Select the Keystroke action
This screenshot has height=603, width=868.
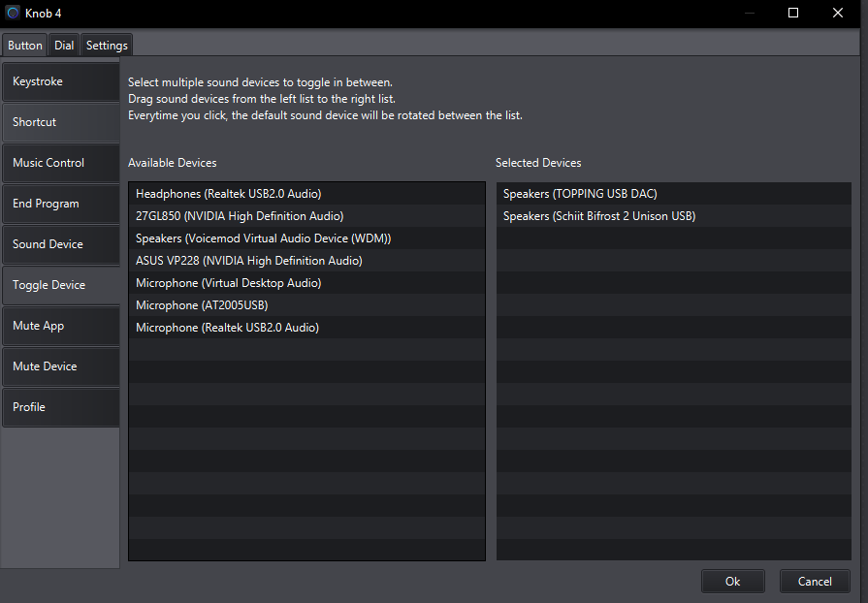point(60,81)
